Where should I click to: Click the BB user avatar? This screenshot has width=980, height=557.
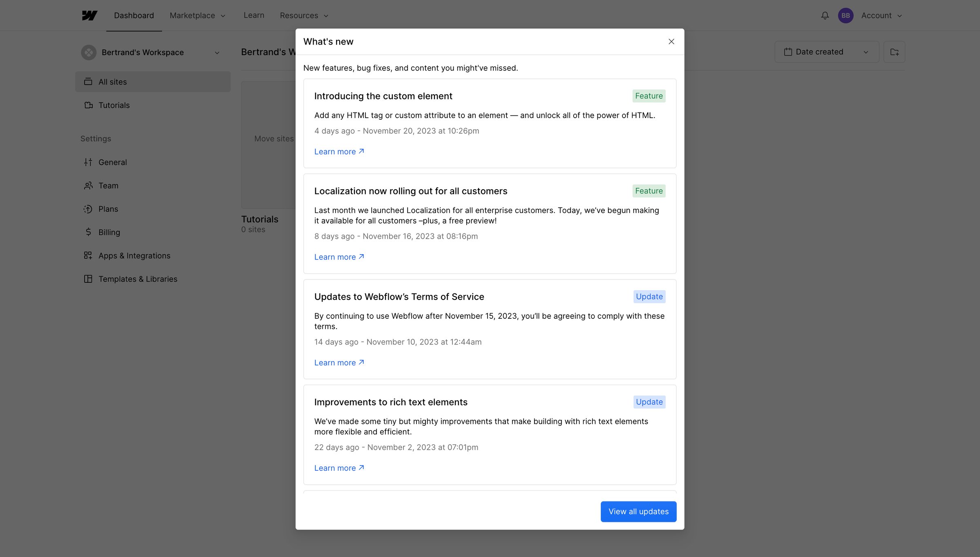click(846, 16)
